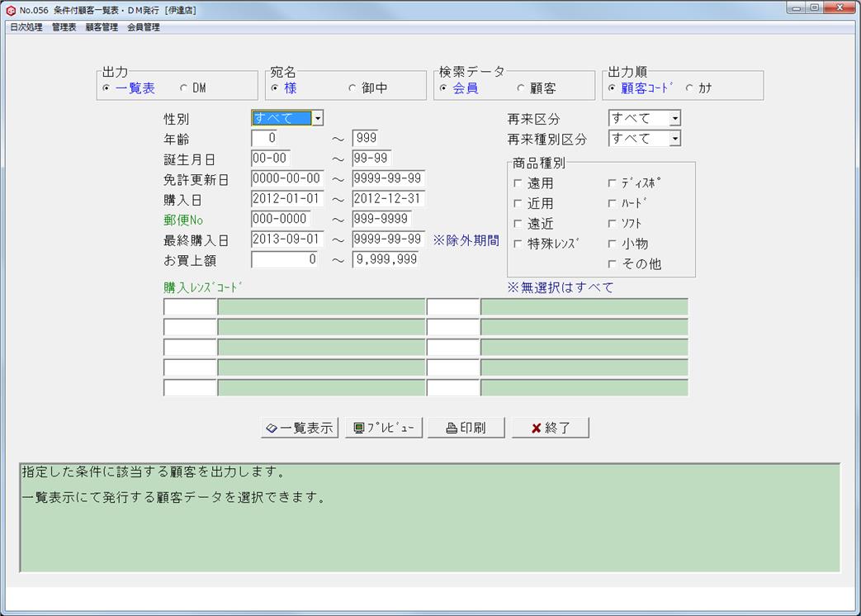Click license renewal end date field
The width and height of the screenshot is (861, 616).
click(389, 178)
